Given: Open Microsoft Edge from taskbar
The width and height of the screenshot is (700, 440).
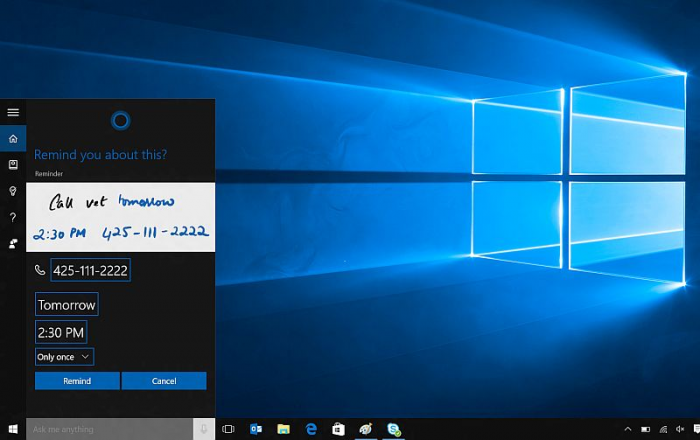Looking at the screenshot, I should 311,429.
